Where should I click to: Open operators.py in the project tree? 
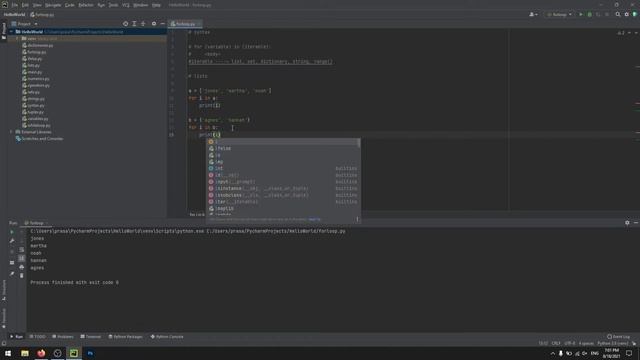click(36, 85)
